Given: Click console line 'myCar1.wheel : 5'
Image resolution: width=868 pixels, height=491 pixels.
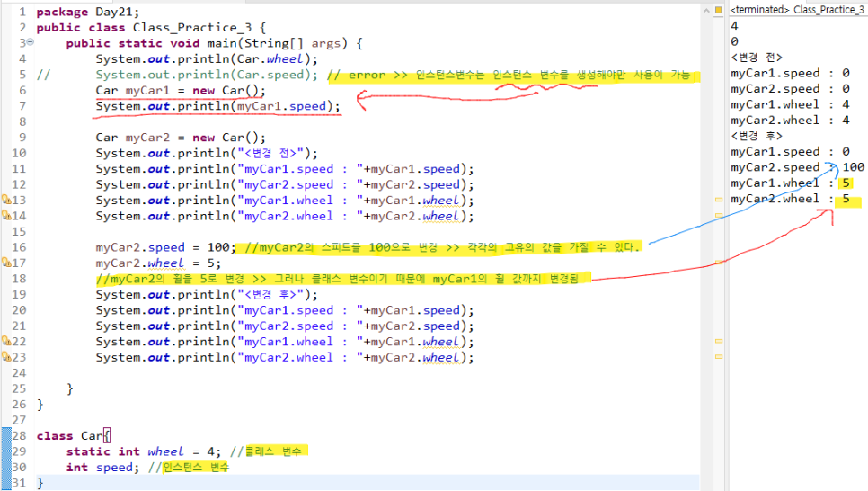Looking at the screenshot, I should [790, 183].
